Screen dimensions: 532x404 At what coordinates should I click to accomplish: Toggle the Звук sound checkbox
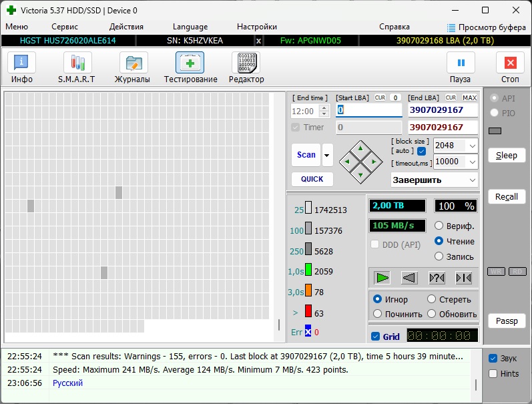click(493, 358)
